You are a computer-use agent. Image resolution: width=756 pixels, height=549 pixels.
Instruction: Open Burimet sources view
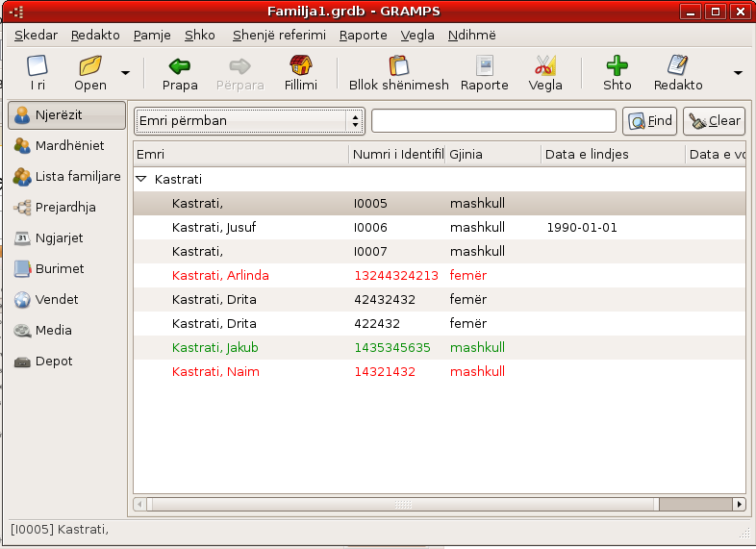[x=67, y=268]
